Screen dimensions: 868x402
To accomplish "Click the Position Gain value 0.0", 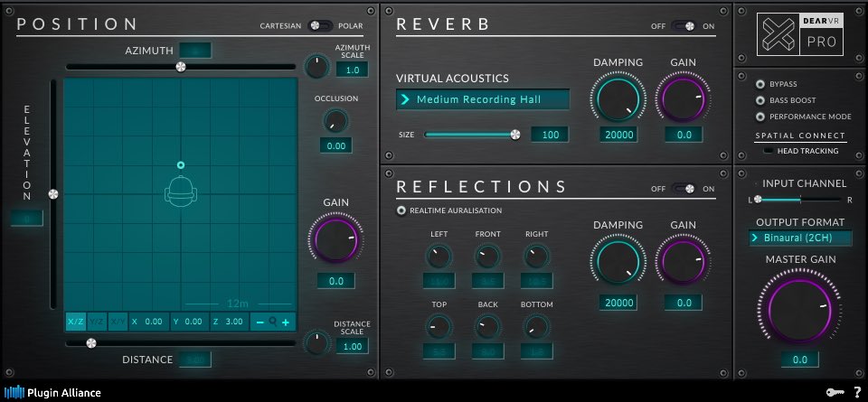I will click(336, 281).
